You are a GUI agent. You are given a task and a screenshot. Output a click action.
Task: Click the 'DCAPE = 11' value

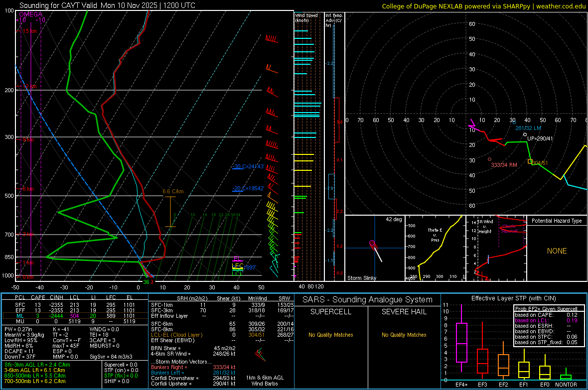coord(19,351)
